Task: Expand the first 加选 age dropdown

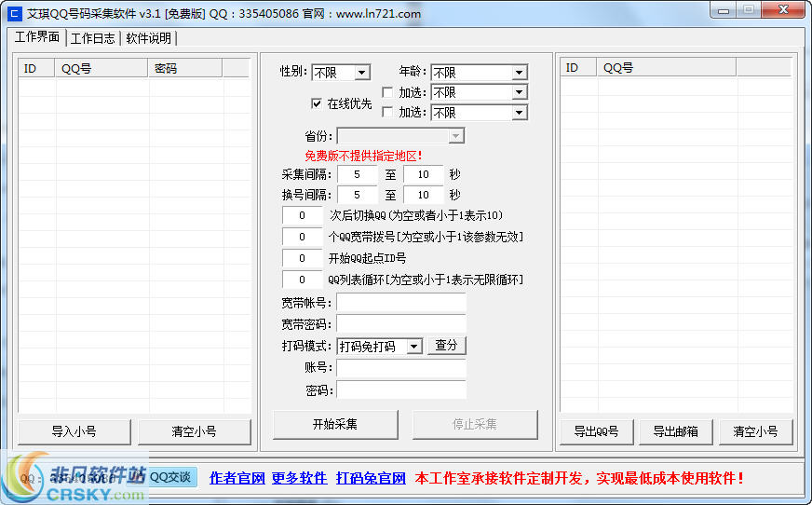Action: [x=479, y=92]
